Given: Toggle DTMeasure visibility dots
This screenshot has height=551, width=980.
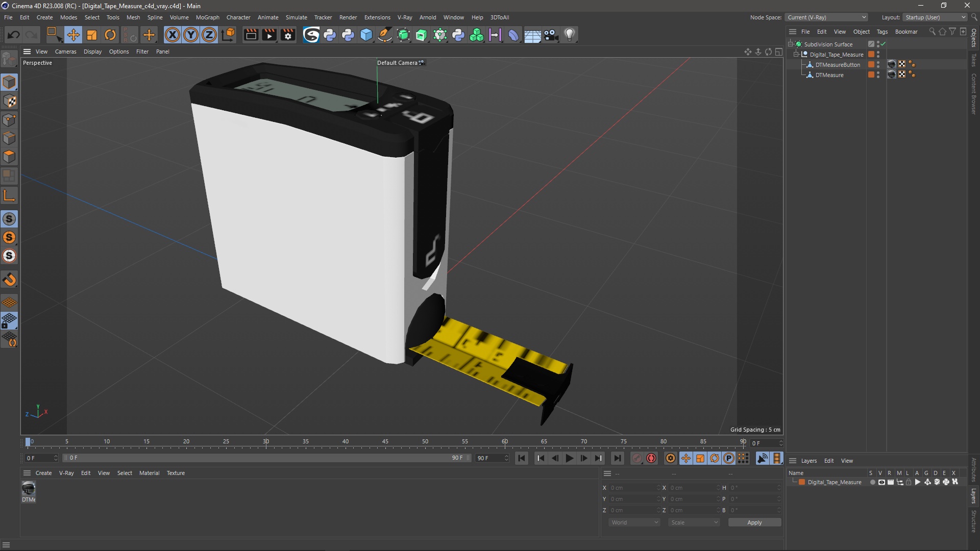Looking at the screenshot, I should 878,74.
